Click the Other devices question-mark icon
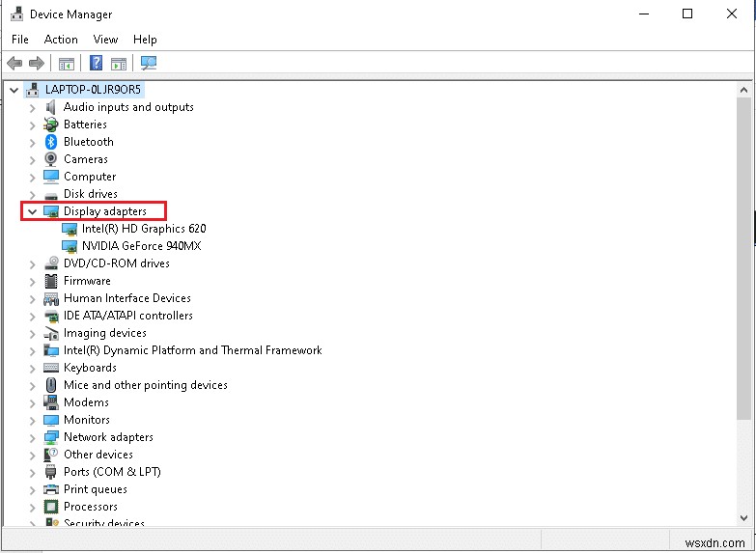 [50, 455]
